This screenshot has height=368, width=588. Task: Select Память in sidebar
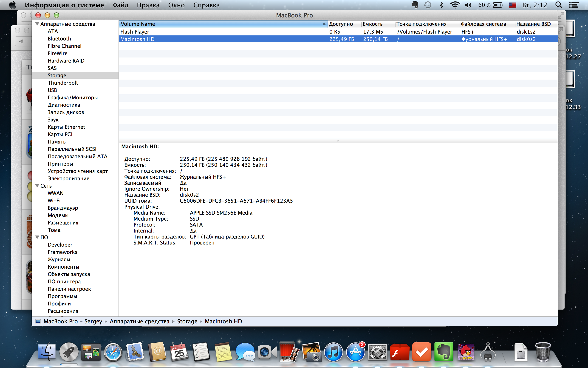[57, 142]
